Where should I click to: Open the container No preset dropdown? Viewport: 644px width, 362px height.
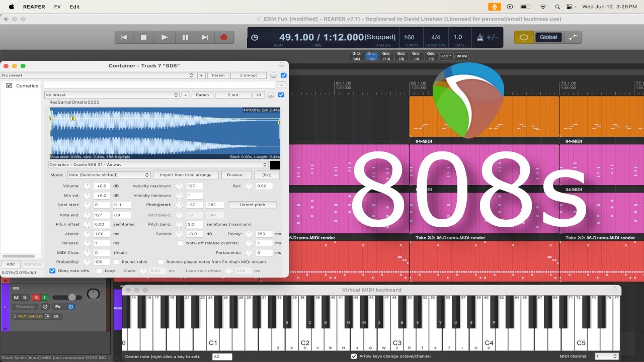pos(98,75)
